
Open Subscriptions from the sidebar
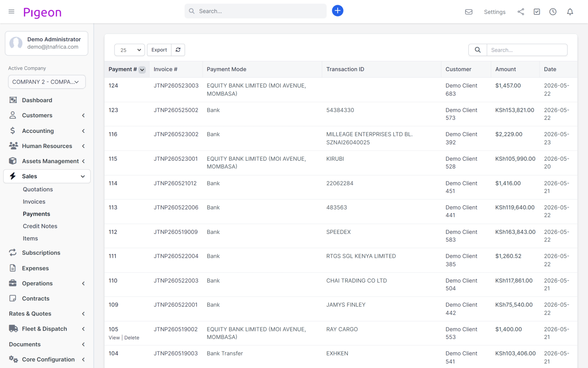41,253
